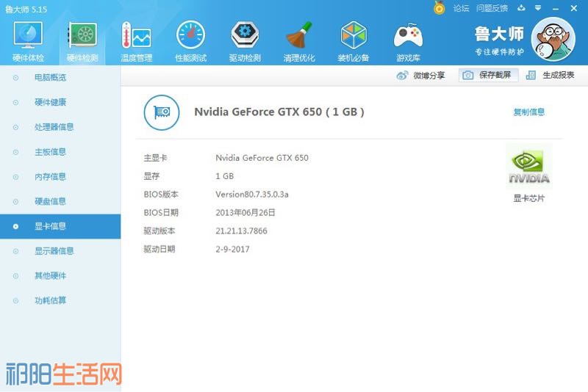The height and width of the screenshot is (392, 588).
Task: Minimize the 鲁大师 window
Action: (556, 8)
